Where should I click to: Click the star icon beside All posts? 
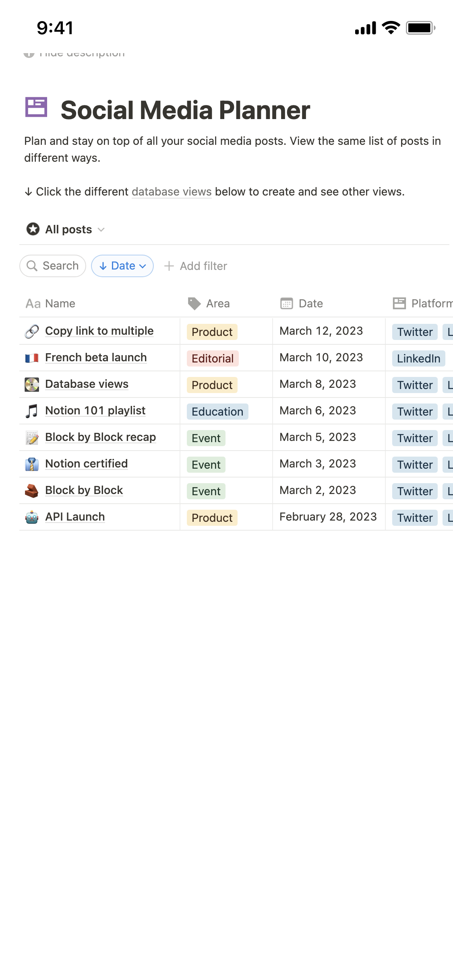point(33,229)
